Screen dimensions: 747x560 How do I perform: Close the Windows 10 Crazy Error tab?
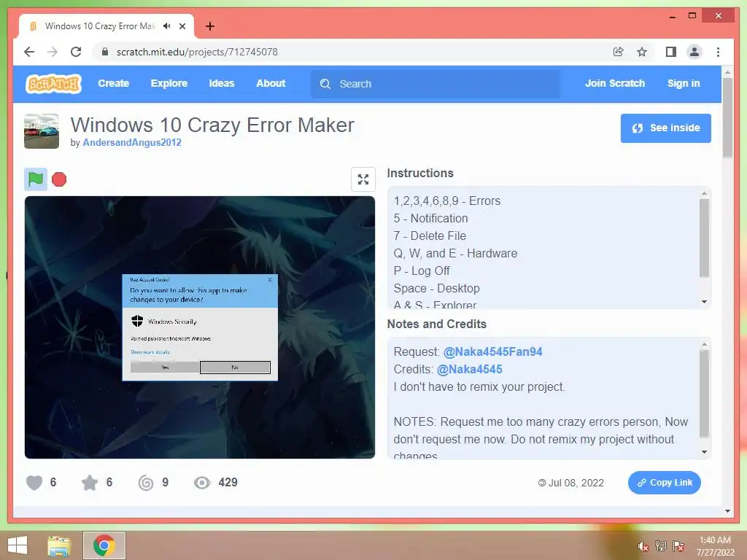(x=182, y=26)
